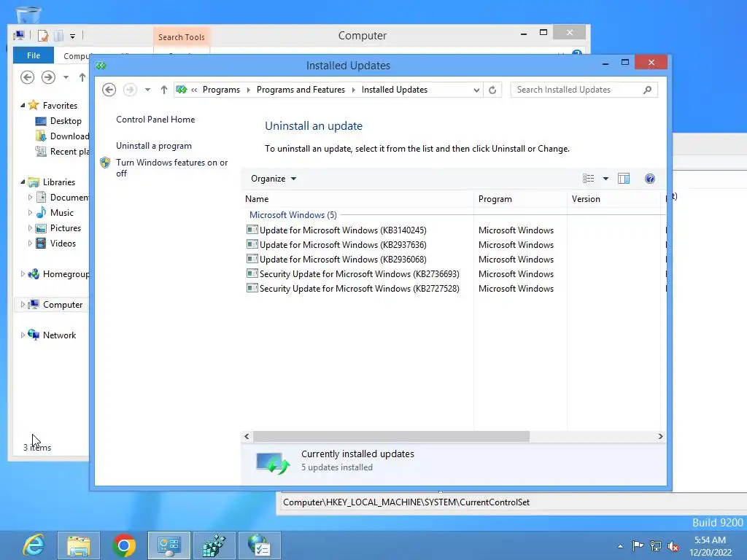Click the horizontal scrollbar thumb

391,437
